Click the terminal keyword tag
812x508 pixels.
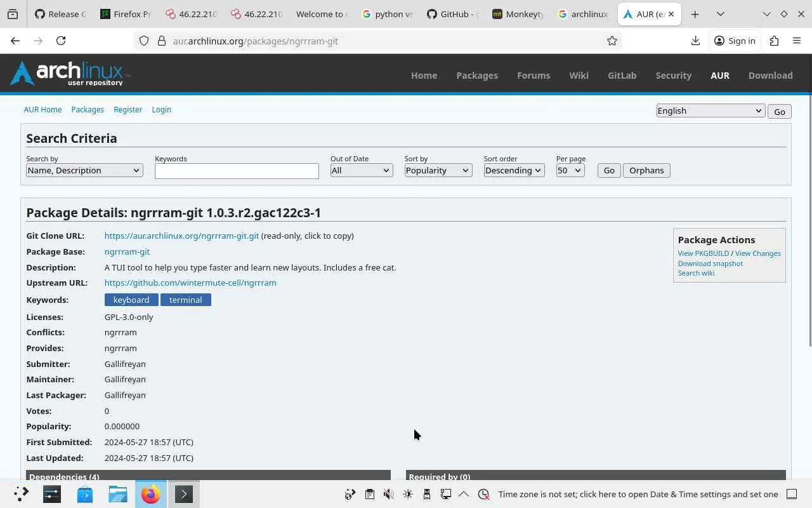[x=186, y=300]
